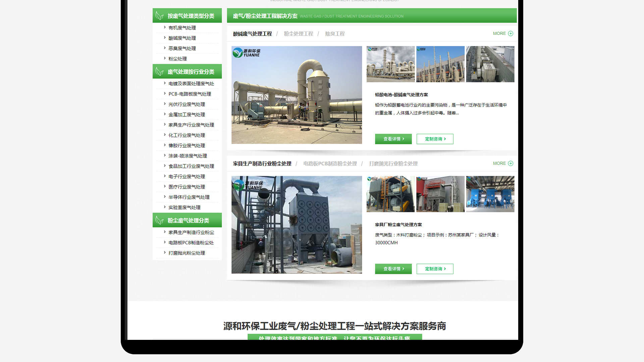Select 光伏行业废气处理 category
This screenshot has height=362, width=644.
point(186,104)
